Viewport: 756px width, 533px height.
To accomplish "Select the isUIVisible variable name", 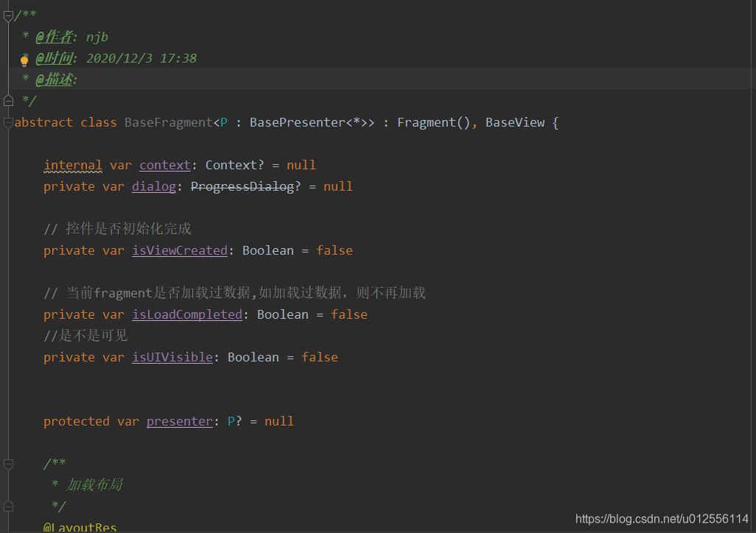I will point(172,357).
